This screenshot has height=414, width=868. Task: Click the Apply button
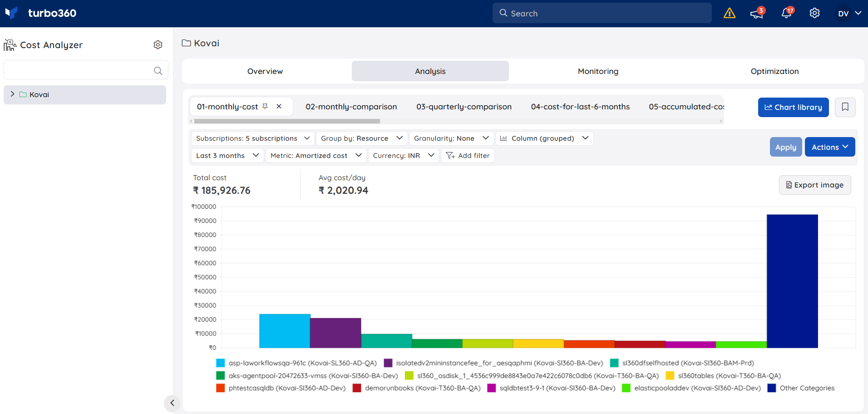tap(785, 147)
